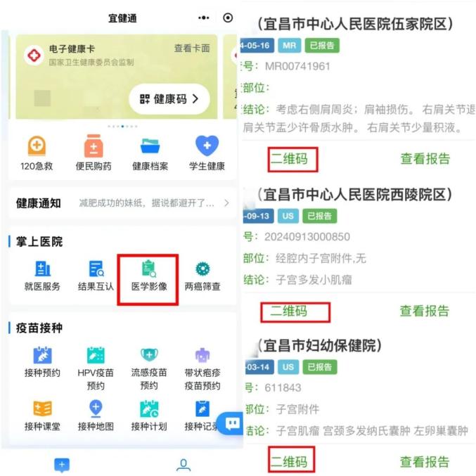Select the card carousel pagination dots
Image resolution: width=476 pixels, height=476 pixels.
[x=122, y=127]
